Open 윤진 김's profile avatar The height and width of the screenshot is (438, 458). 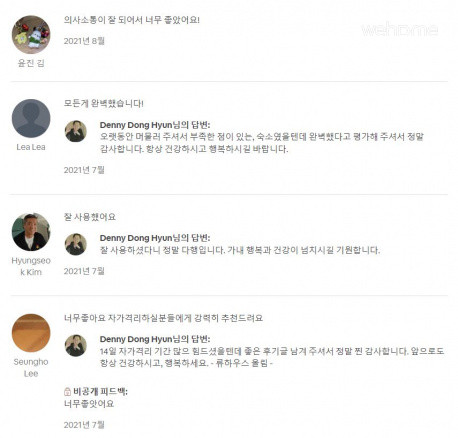tap(31, 35)
